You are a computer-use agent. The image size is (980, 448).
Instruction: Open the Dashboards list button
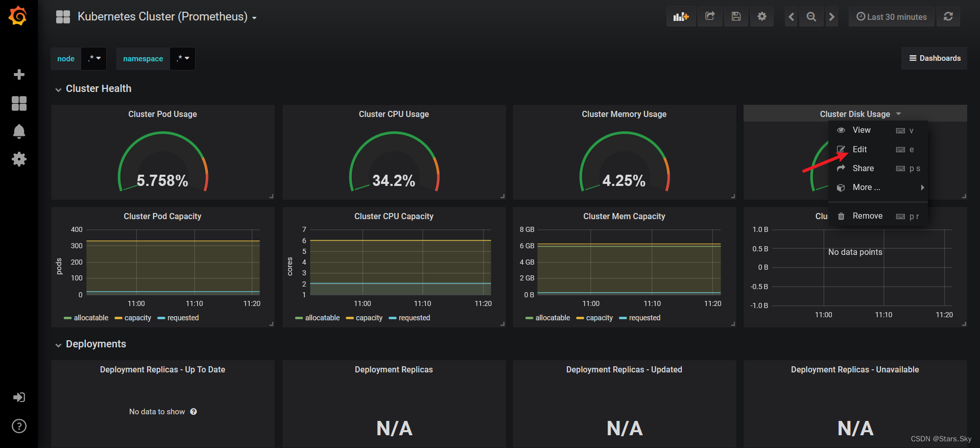point(935,58)
